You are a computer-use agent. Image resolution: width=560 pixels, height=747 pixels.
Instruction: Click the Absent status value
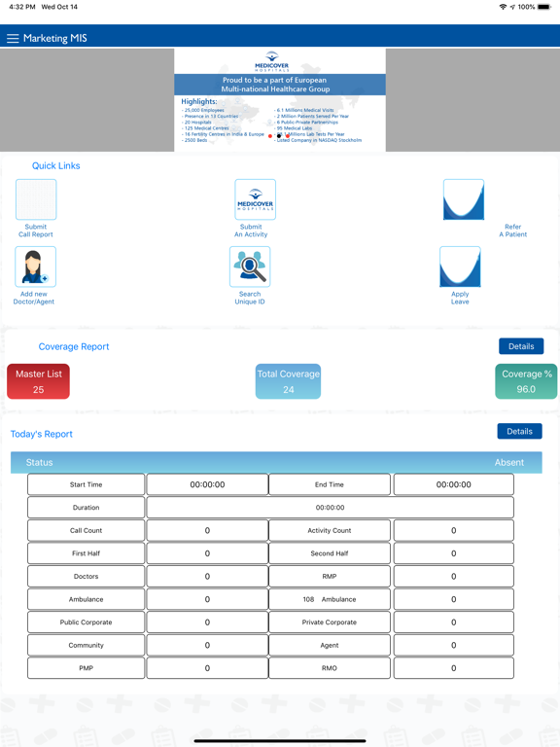point(509,463)
